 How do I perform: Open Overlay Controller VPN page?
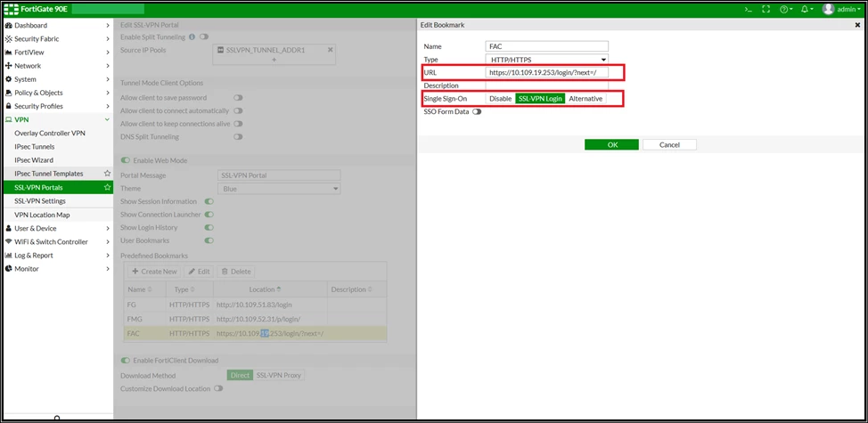50,134
